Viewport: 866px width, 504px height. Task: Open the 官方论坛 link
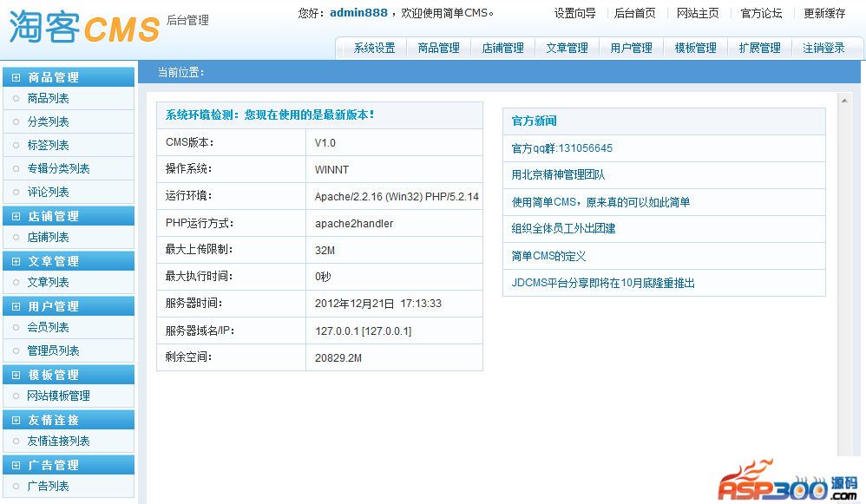click(x=761, y=13)
